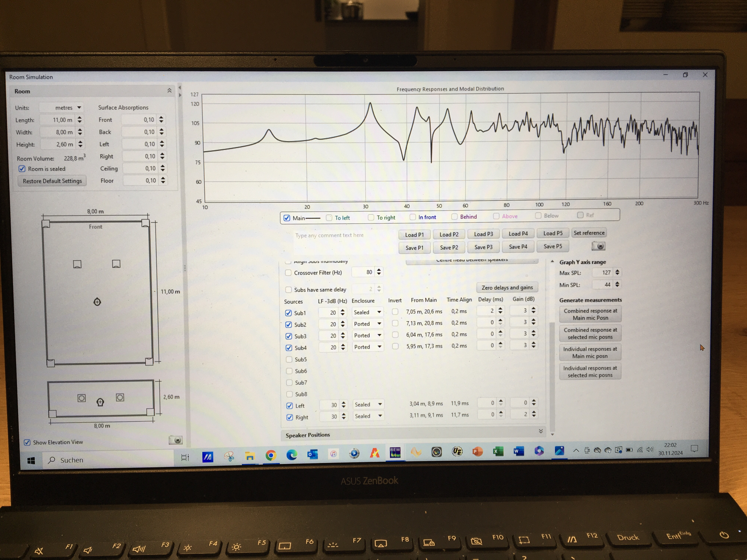Enable the Behind trace
The height and width of the screenshot is (560, 747).
tap(454, 216)
